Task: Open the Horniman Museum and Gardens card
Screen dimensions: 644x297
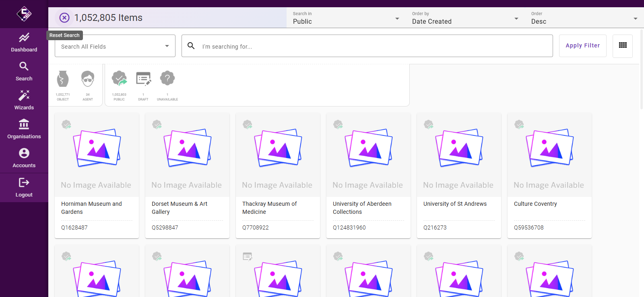Action: click(x=97, y=176)
